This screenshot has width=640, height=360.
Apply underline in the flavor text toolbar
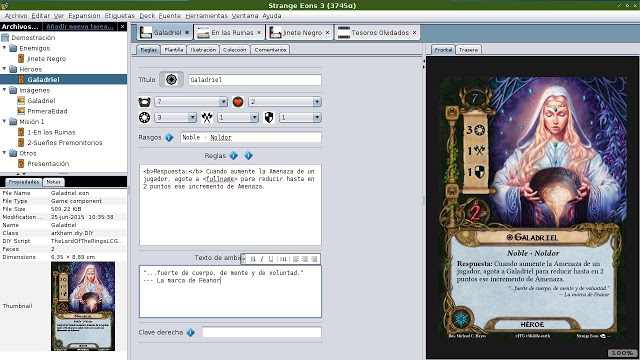[x=271, y=259]
